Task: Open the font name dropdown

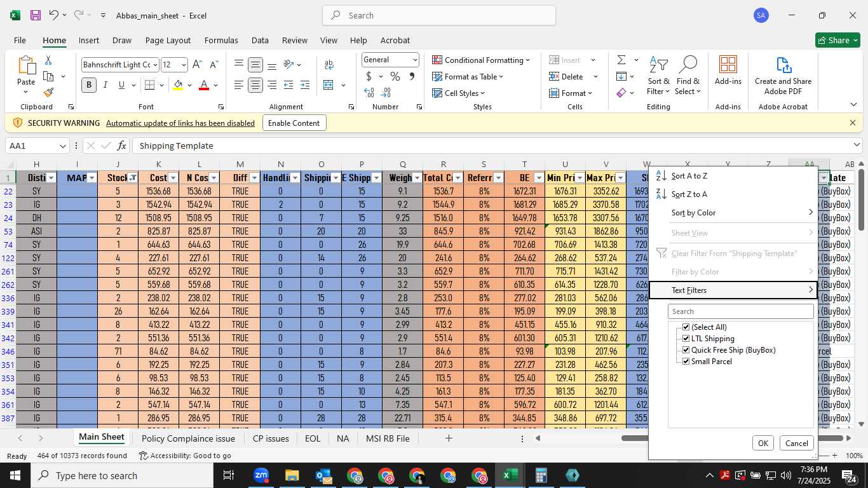Action: (154, 65)
